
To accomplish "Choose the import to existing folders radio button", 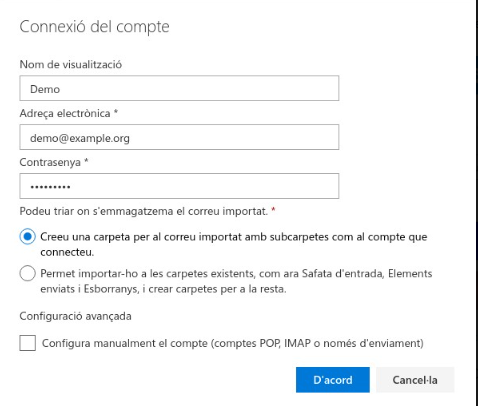I will [x=27, y=273].
